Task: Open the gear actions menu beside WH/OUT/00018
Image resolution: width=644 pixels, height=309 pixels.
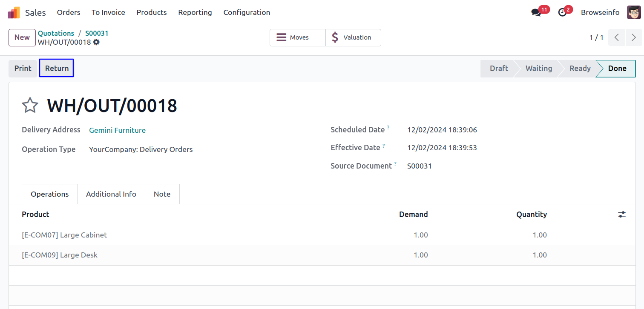Action: (x=96, y=42)
